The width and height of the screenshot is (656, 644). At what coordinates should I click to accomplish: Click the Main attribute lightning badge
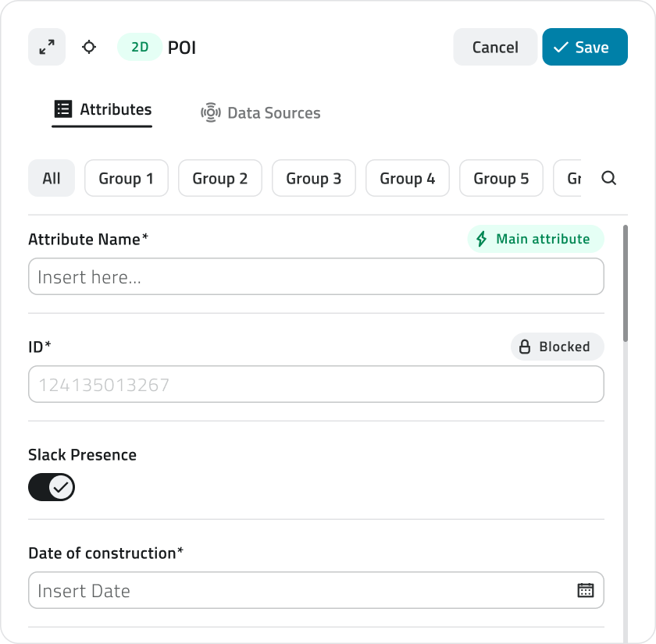point(536,239)
